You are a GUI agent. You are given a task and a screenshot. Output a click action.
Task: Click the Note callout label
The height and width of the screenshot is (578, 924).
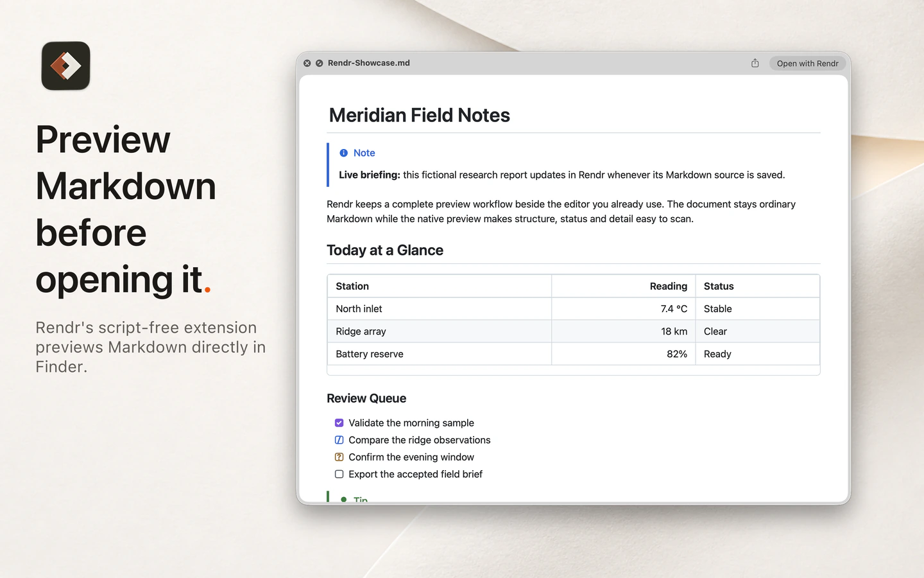(364, 153)
